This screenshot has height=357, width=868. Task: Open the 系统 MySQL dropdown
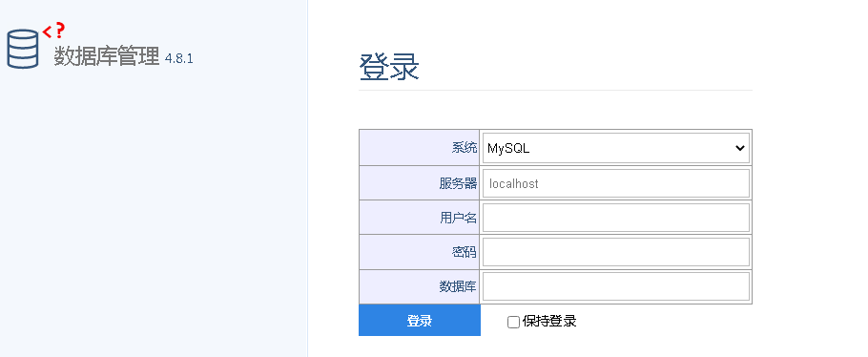click(615, 148)
